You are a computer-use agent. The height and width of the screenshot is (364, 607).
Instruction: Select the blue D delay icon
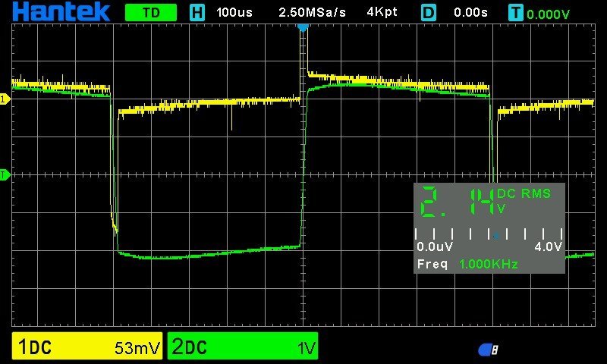tap(429, 13)
